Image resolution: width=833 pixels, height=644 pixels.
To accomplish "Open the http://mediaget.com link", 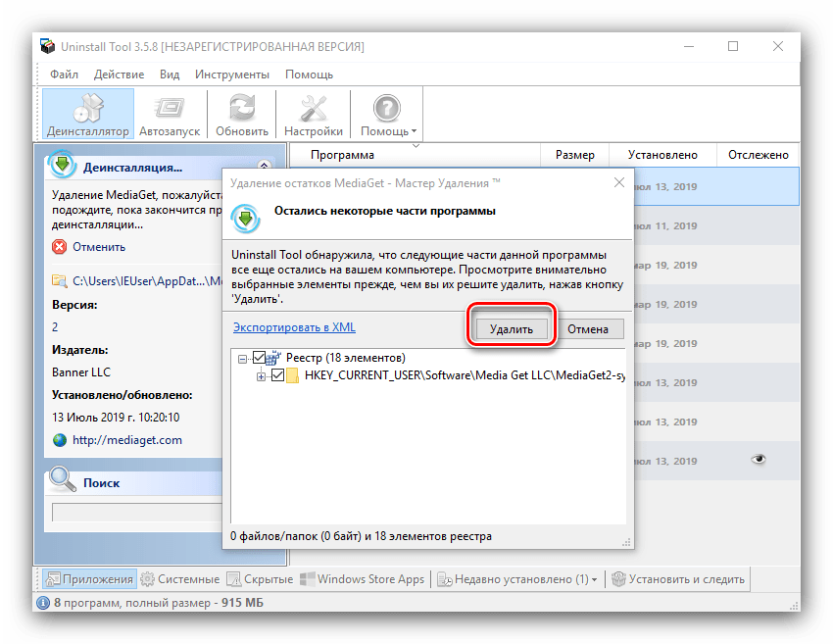I will click(127, 440).
